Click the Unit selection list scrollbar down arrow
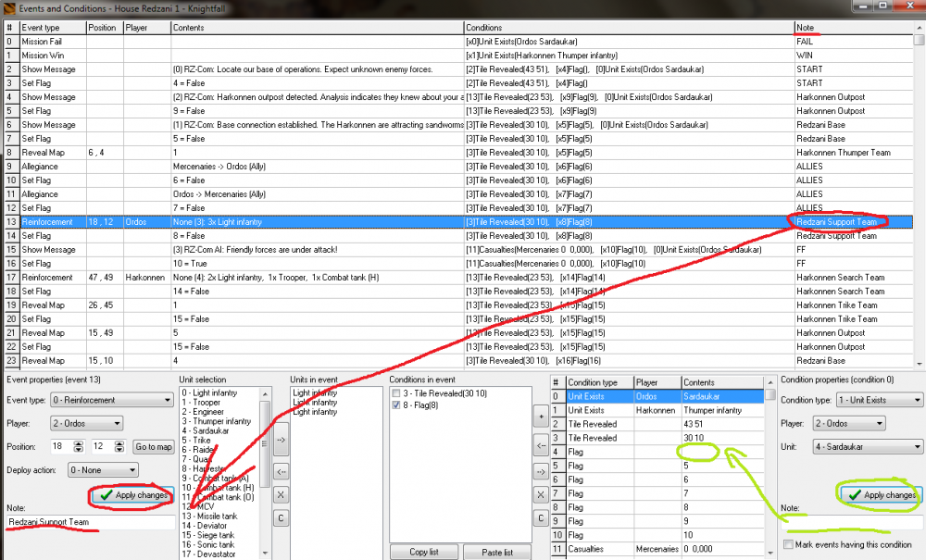This screenshot has height=560, width=926. 266,554
